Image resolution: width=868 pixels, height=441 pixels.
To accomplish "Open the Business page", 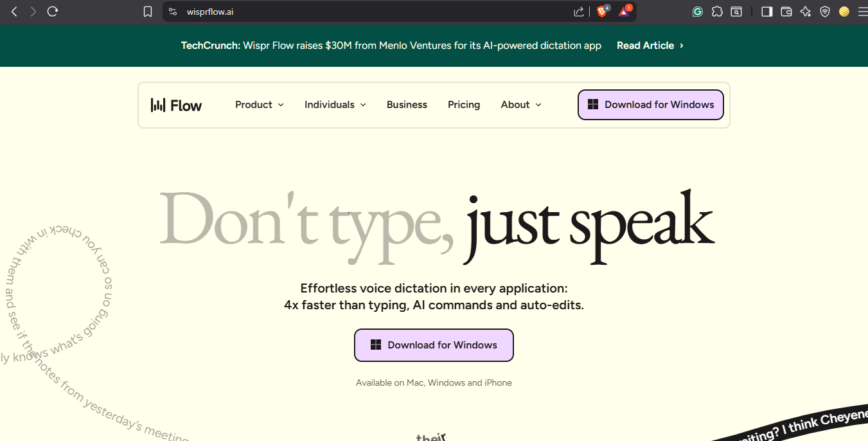I will [407, 105].
